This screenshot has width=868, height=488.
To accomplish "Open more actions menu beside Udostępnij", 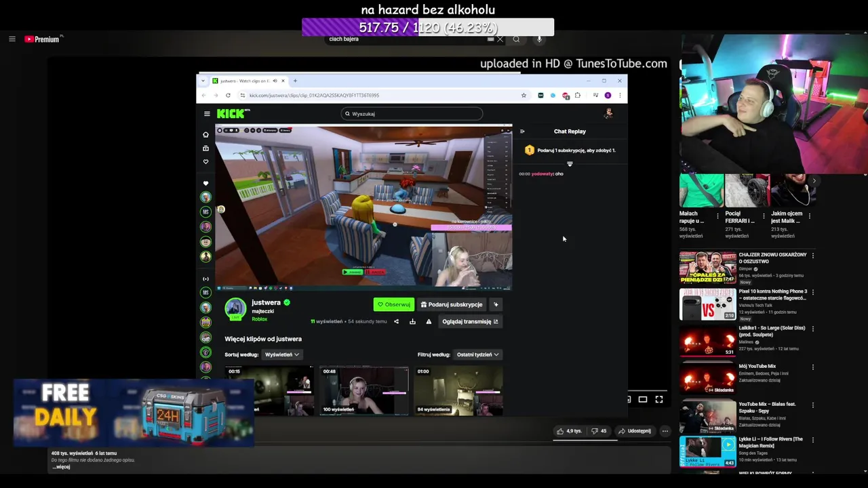I will click(665, 431).
